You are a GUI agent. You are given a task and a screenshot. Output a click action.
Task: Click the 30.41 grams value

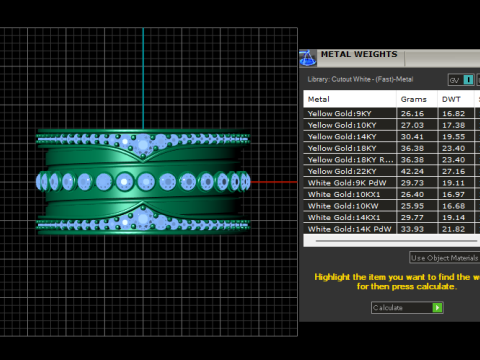412,137
